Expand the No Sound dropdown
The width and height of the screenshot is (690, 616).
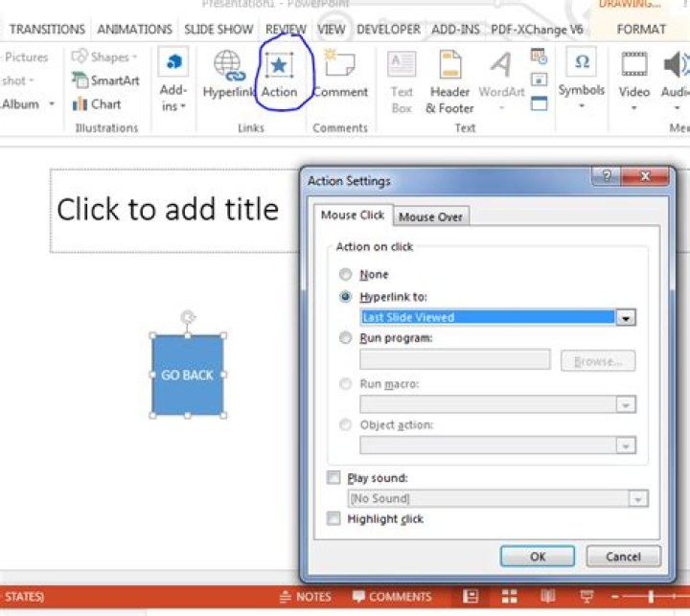tap(638, 498)
